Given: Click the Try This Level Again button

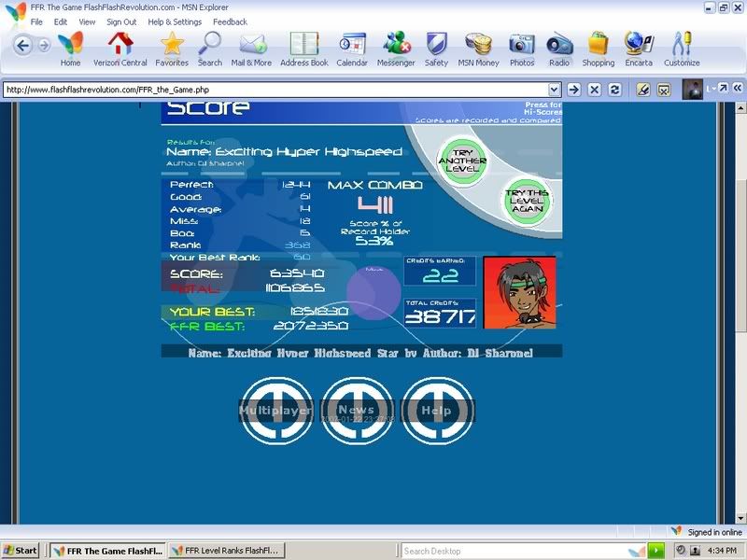Looking at the screenshot, I should (x=529, y=202).
